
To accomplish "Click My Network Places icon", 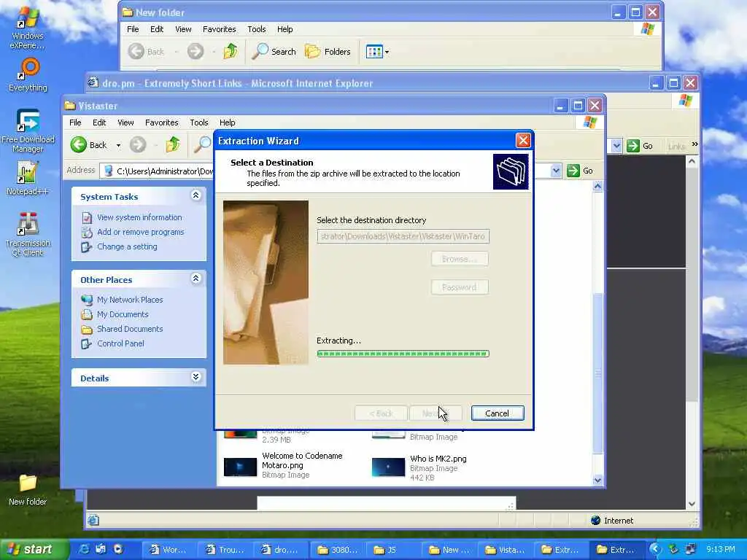I will 87,300.
